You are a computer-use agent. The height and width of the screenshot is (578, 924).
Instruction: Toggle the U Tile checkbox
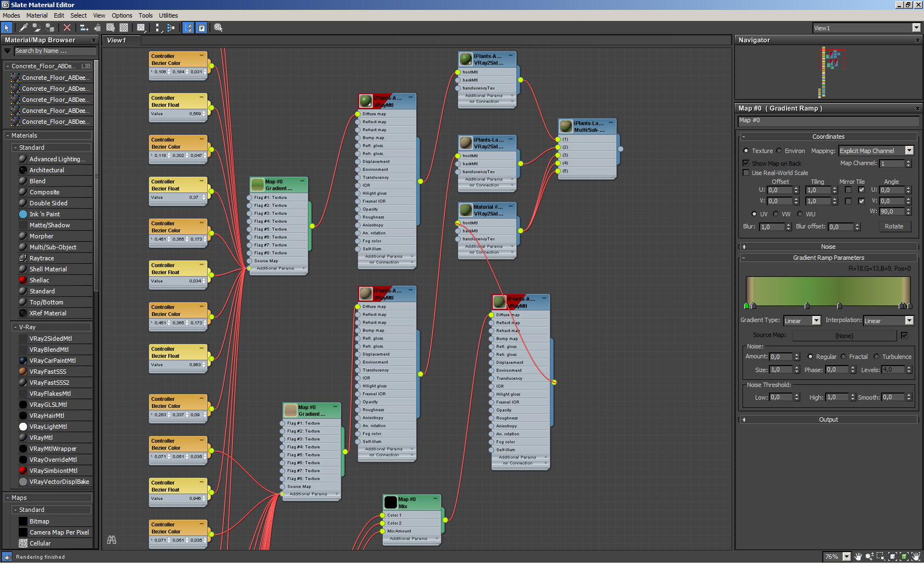click(x=861, y=190)
